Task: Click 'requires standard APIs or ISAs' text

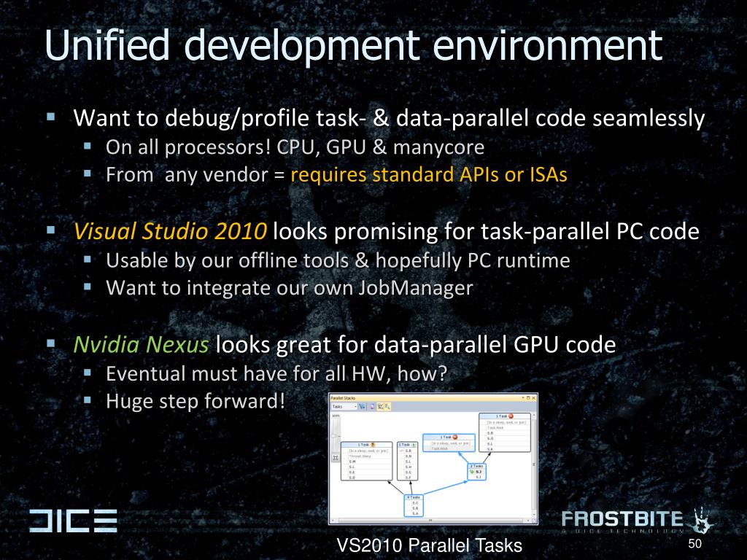Action: pyautogui.click(x=429, y=175)
